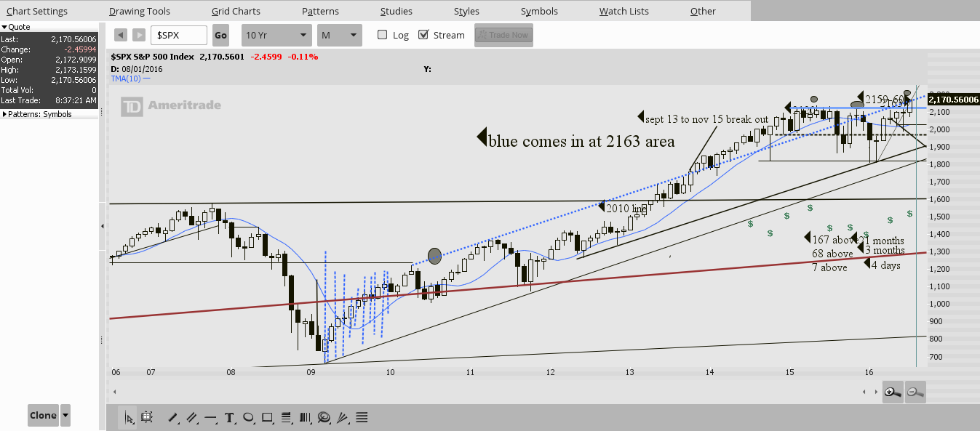Screen dimensions: 980x431
Task: Open the Drawing Tools menu
Action: [140, 11]
